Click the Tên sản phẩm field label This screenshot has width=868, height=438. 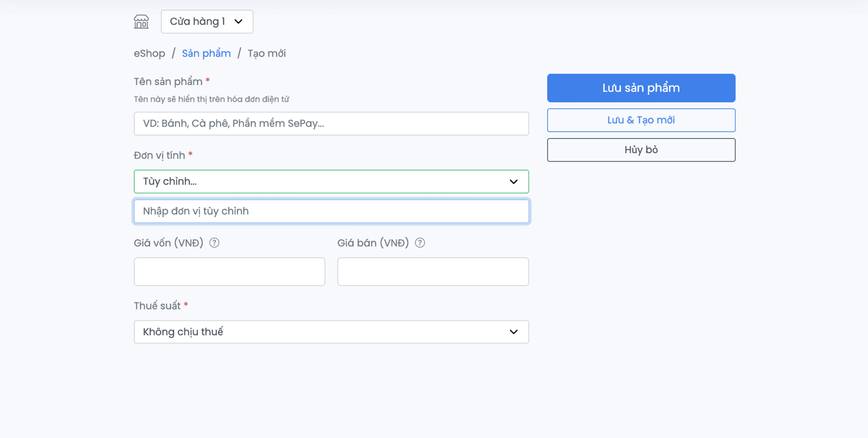(x=168, y=82)
